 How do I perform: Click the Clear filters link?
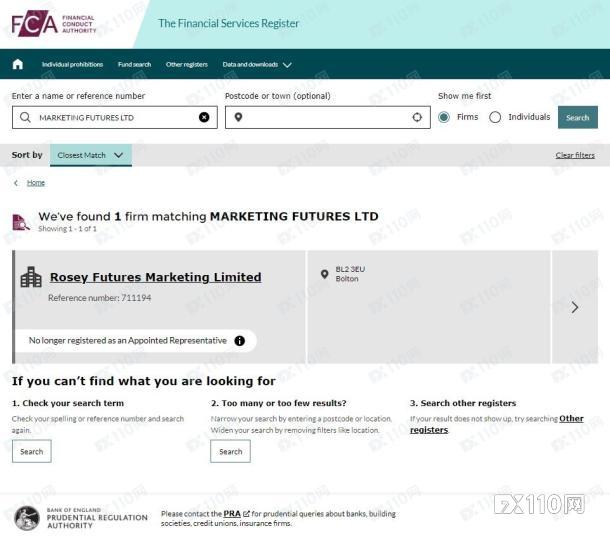click(575, 156)
